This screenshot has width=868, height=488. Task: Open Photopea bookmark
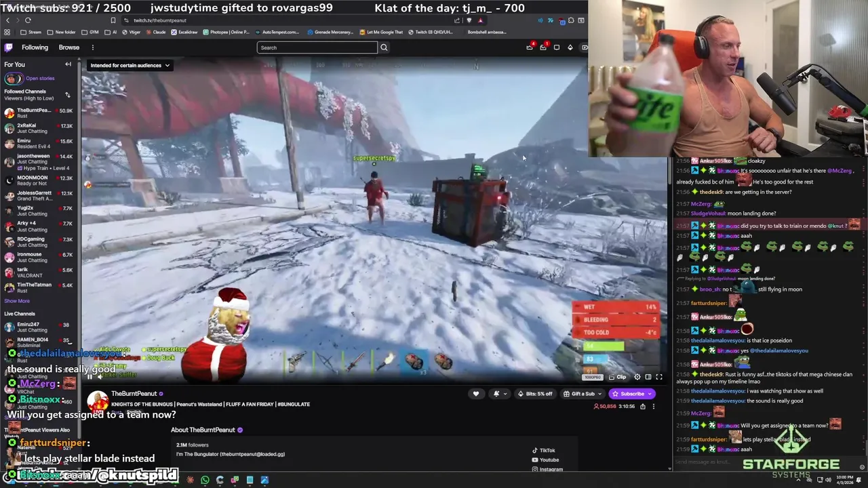(x=226, y=32)
